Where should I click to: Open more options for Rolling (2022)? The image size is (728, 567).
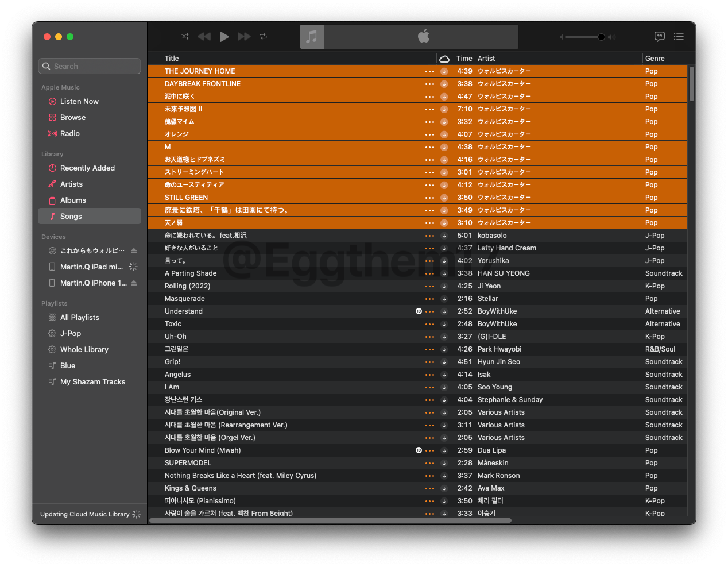429,286
